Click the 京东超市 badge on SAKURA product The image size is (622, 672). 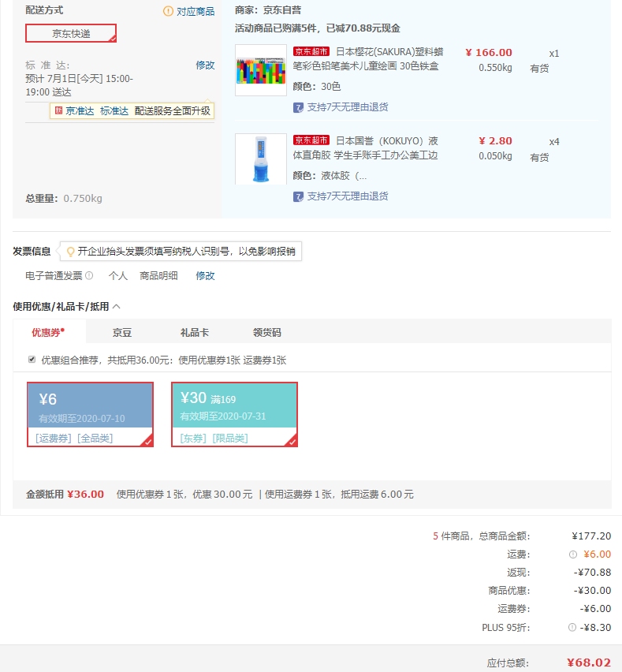311,51
